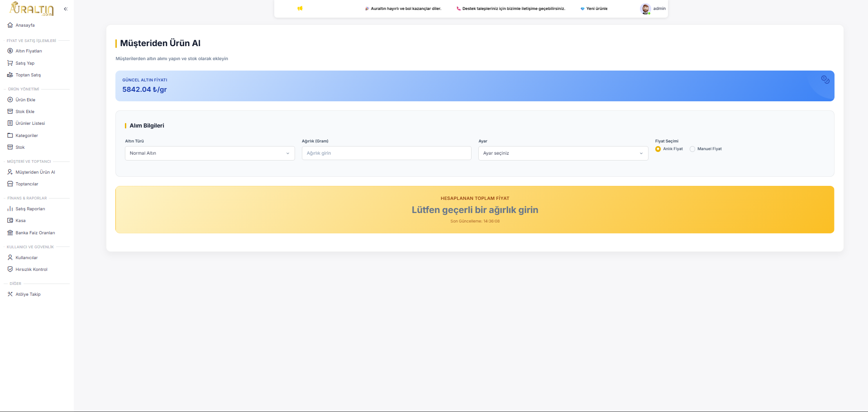Image resolution: width=868 pixels, height=412 pixels.
Task: Click the Satış Yap cart icon
Action: coord(10,63)
